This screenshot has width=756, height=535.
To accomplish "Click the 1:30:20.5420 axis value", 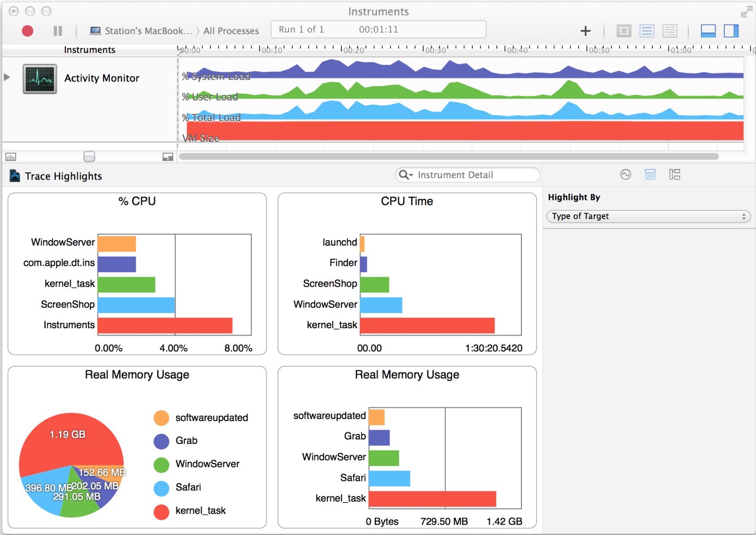I will tap(494, 348).
